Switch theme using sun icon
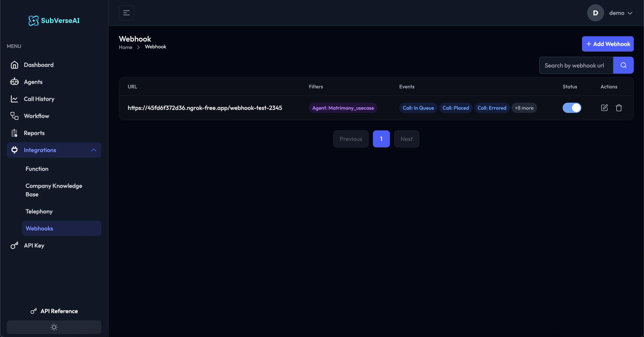 (54, 327)
